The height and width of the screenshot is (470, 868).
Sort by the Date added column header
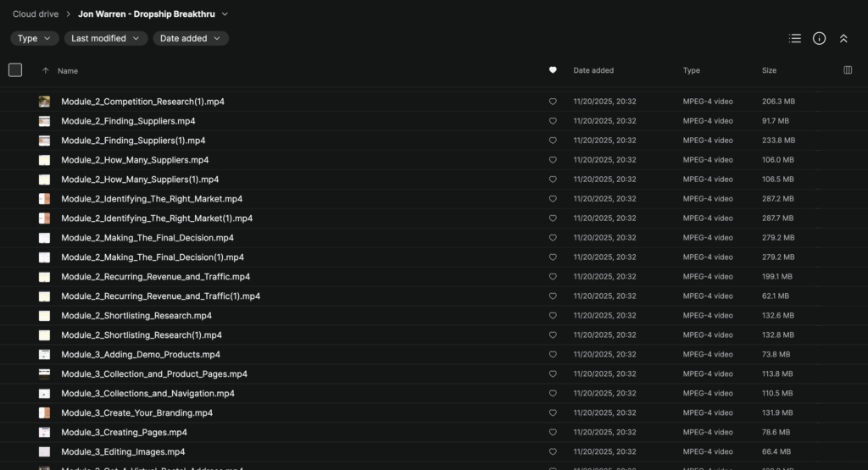593,70
